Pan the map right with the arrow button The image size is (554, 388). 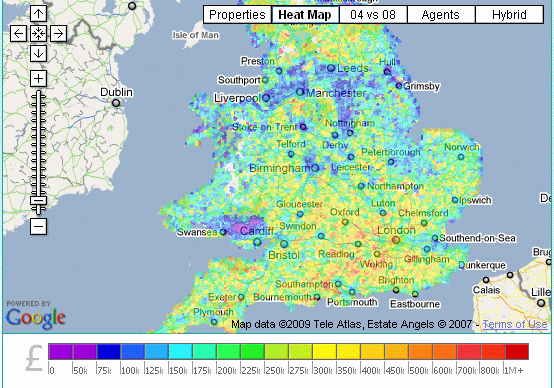pyautogui.click(x=58, y=34)
